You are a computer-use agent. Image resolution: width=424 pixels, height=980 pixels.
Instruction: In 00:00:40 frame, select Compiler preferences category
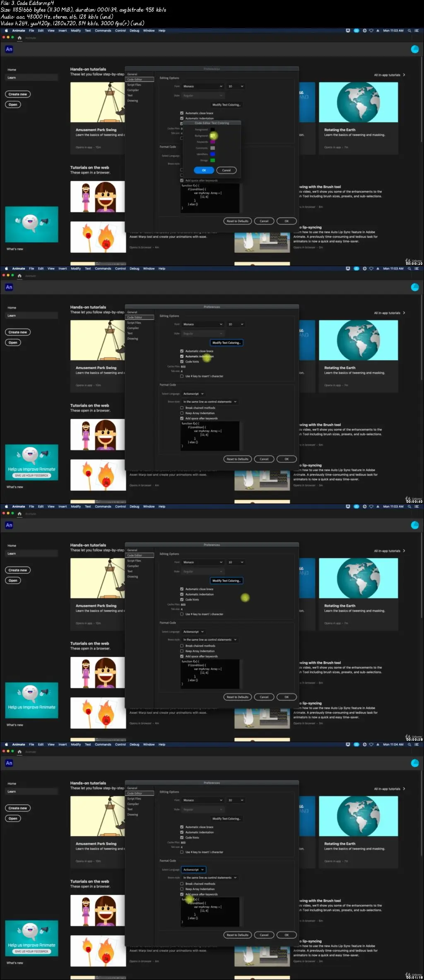pos(133,328)
